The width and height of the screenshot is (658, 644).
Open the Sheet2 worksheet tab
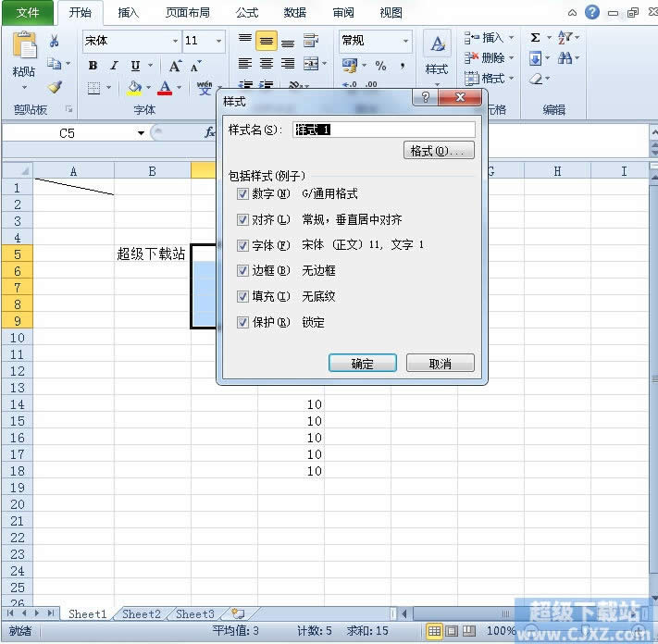[x=142, y=613]
